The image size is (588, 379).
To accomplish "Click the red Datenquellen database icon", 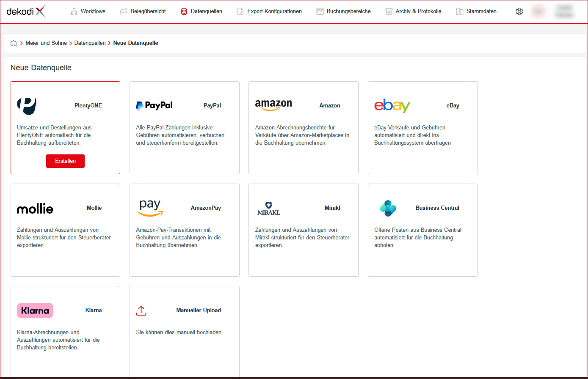I will (184, 11).
